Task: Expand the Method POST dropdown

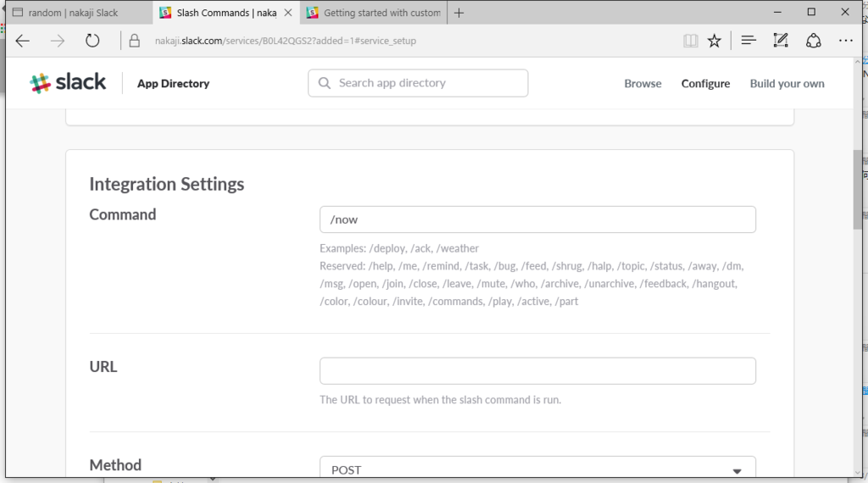Action: tap(537, 468)
